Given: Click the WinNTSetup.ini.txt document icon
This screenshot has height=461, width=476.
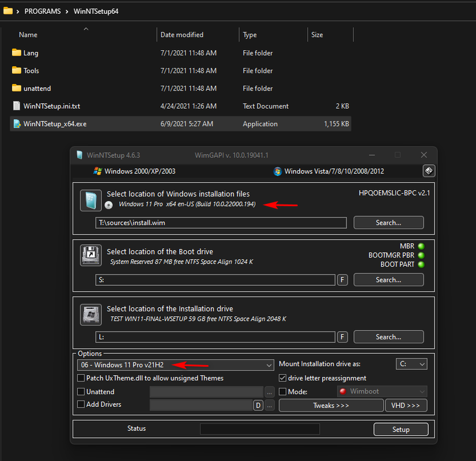Looking at the screenshot, I should tap(17, 105).
